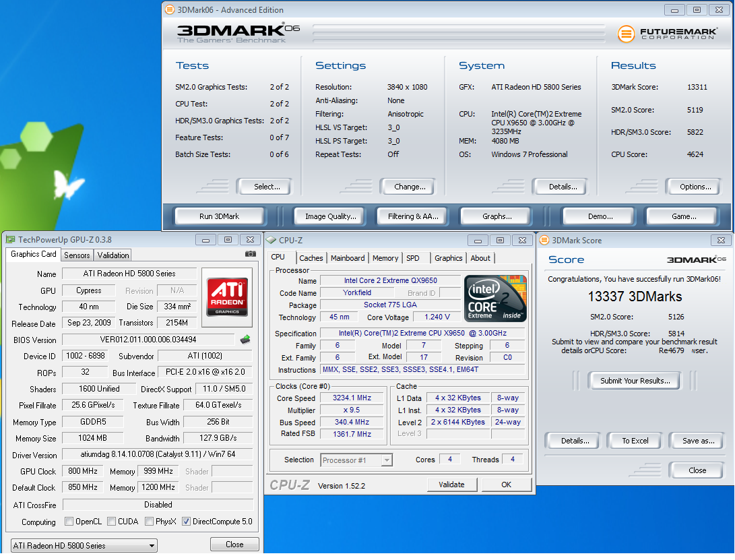Open the Mainboard tab in CPU-Z
Image resolution: width=735 pixels, height=560 pixels.
pyautogui.click(x=348, y=258)
